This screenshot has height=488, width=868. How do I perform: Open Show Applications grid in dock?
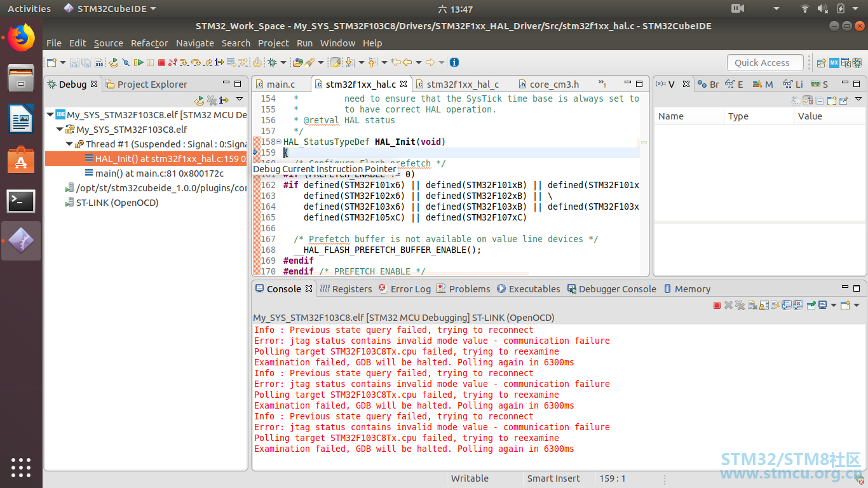(x=21, y=467)
